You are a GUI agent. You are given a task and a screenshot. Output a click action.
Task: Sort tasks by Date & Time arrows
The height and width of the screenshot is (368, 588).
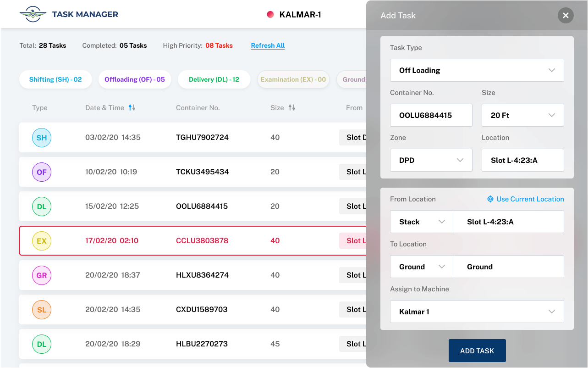click(132, 108)
